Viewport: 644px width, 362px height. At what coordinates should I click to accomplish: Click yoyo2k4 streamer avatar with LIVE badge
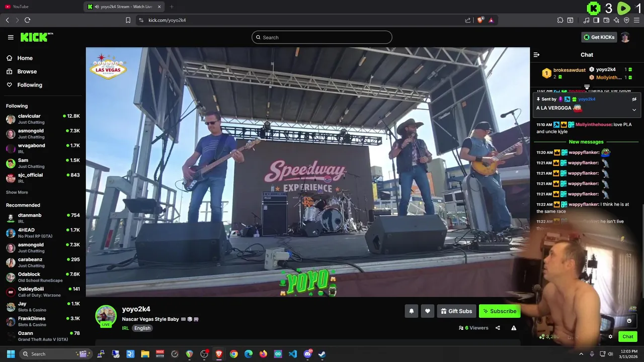click(x=106, y=316)
